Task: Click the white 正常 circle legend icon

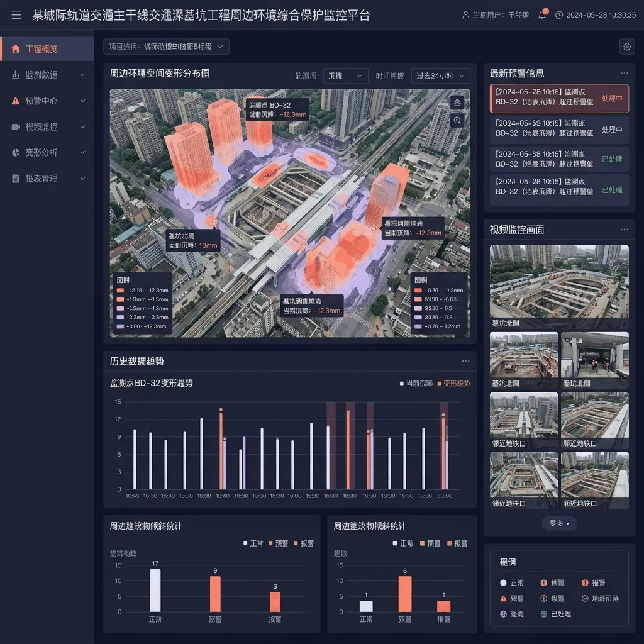Action: (503, 583)
